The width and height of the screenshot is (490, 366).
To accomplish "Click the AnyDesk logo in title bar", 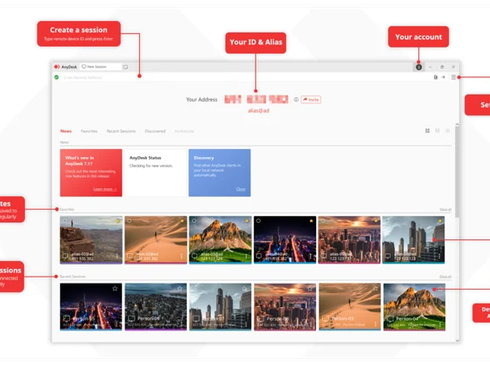I will 66,67.
